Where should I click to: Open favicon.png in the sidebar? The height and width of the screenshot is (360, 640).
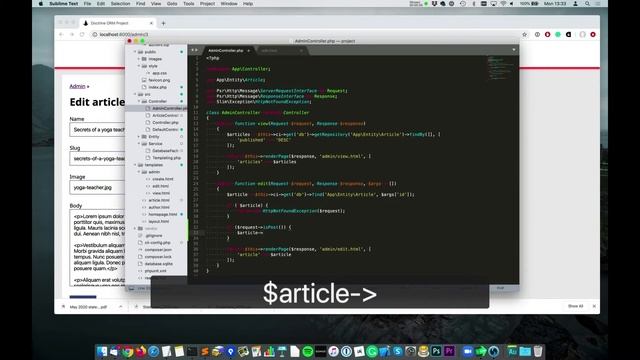point(159,80)
